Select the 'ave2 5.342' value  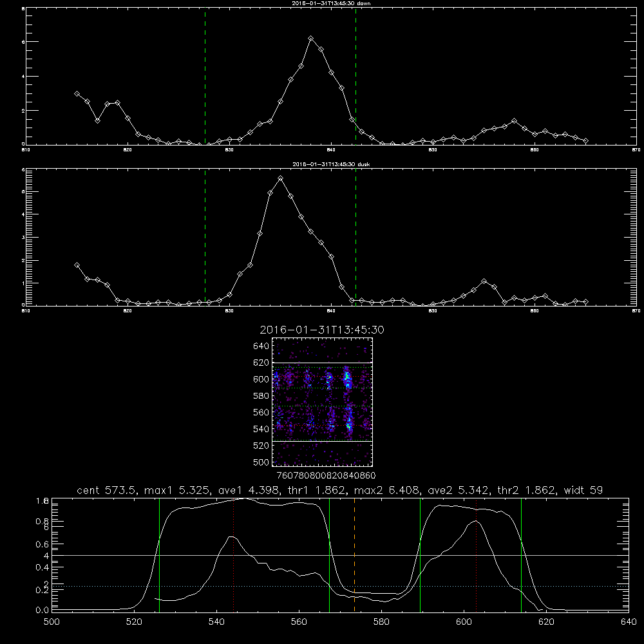459,490
